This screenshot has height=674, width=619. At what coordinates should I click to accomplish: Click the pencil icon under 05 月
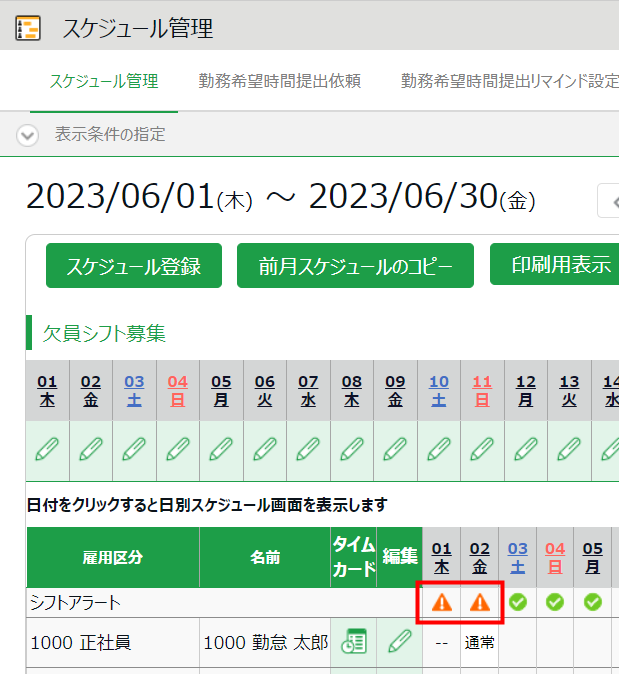(221, 449)
